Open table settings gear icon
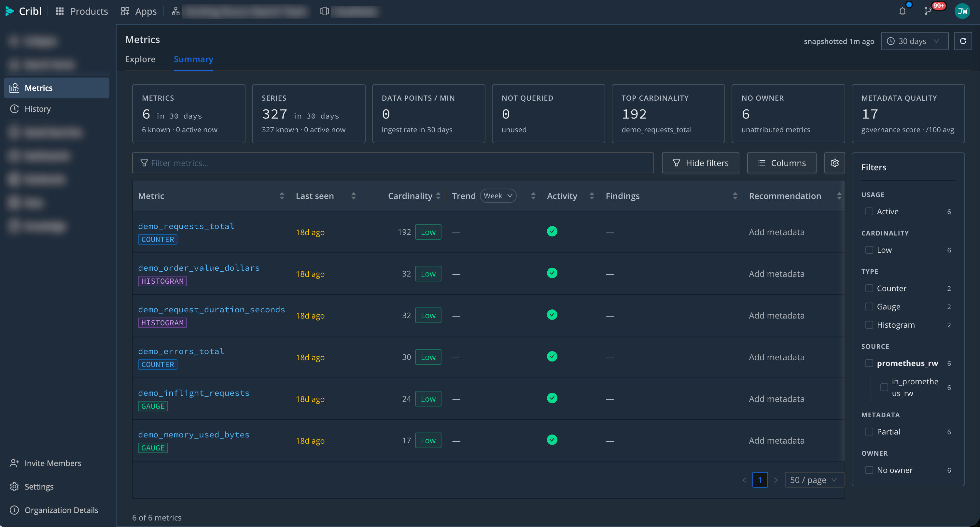The width and height of the screenshot is (980, 527). click(835, 163)
